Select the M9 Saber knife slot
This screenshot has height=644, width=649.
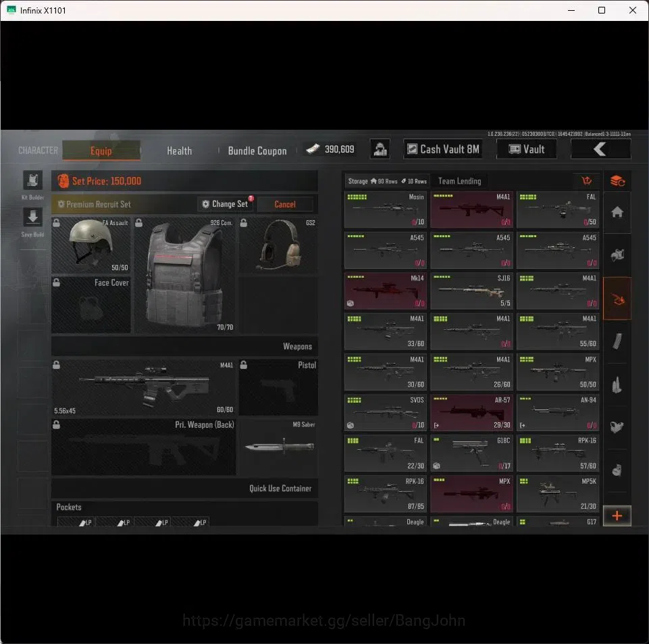pyautogui.click(x=278, y=447)
